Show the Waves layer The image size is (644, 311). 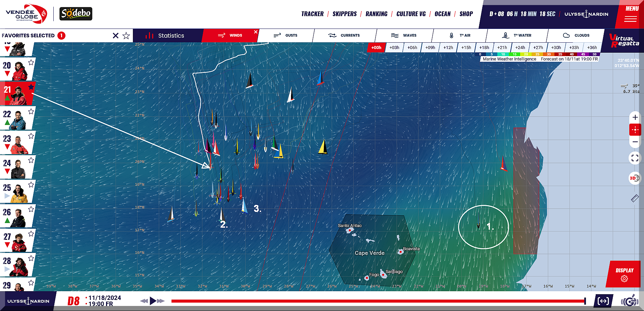[404, 35]
